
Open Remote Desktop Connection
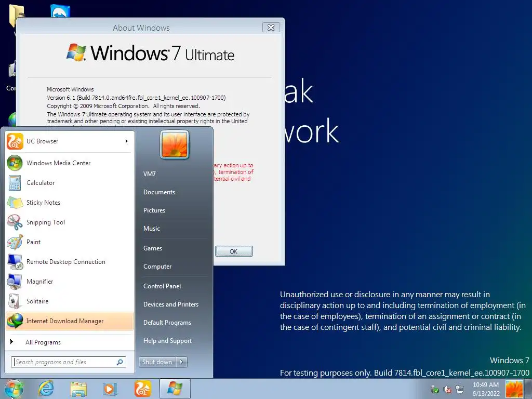70,262
